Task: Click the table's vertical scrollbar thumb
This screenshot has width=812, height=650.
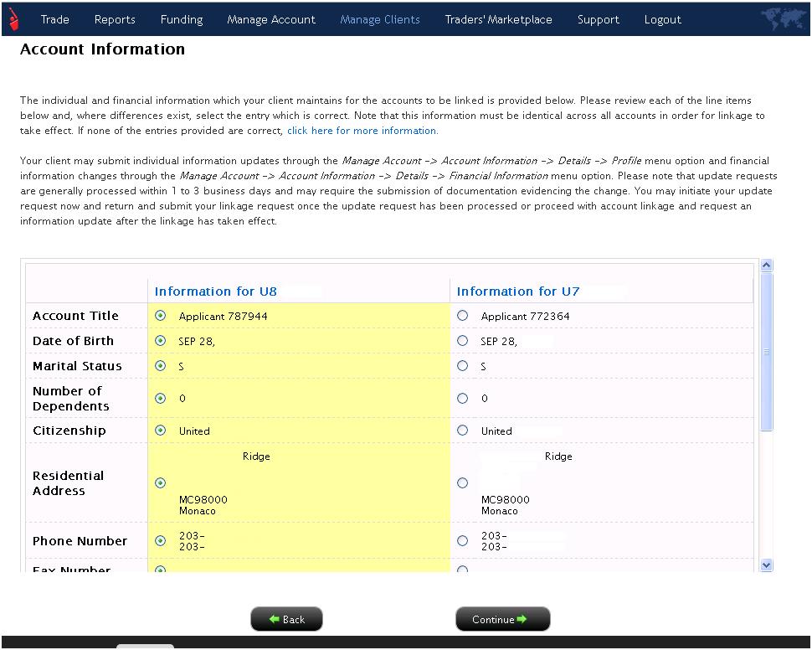Action: [x=767, y=352]
